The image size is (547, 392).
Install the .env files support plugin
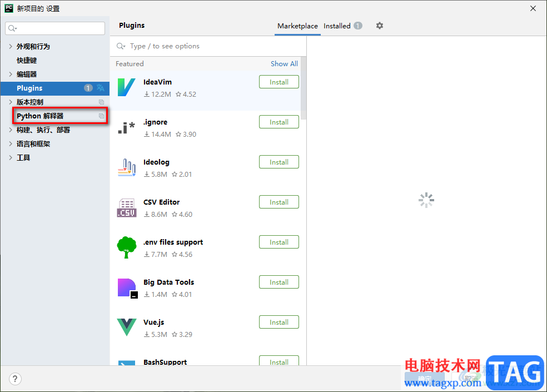pos(279,242)
